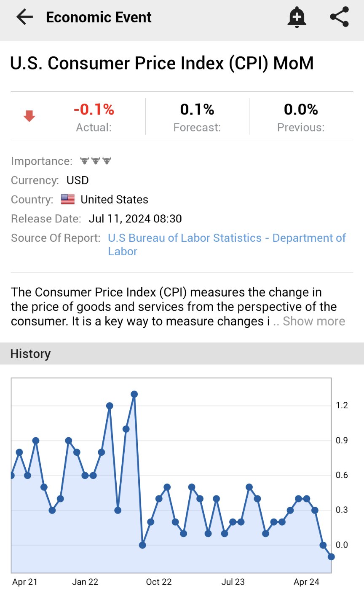Viewport: 364px width, 599px height.
Task: Tap the U.S. Consumer Price Index heading
Action: tap(162, 63)
